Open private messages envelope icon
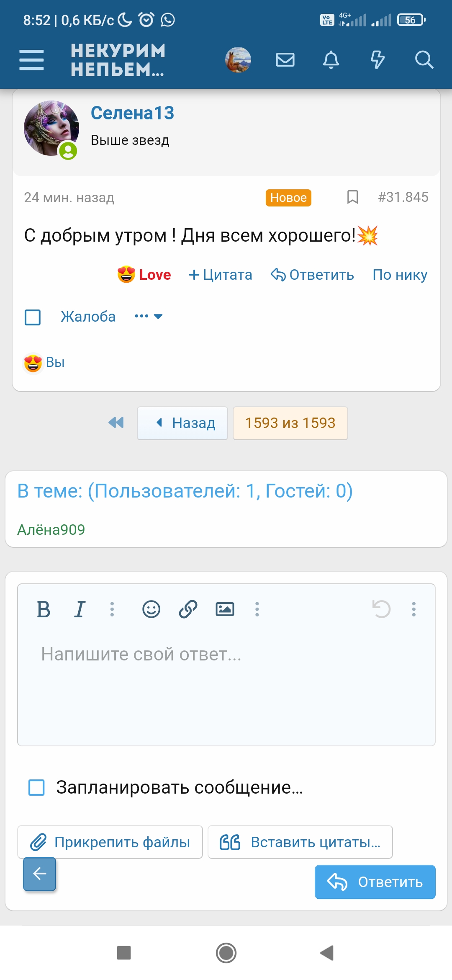Viewport: 452px width, 980px height. tap(285, 60)
